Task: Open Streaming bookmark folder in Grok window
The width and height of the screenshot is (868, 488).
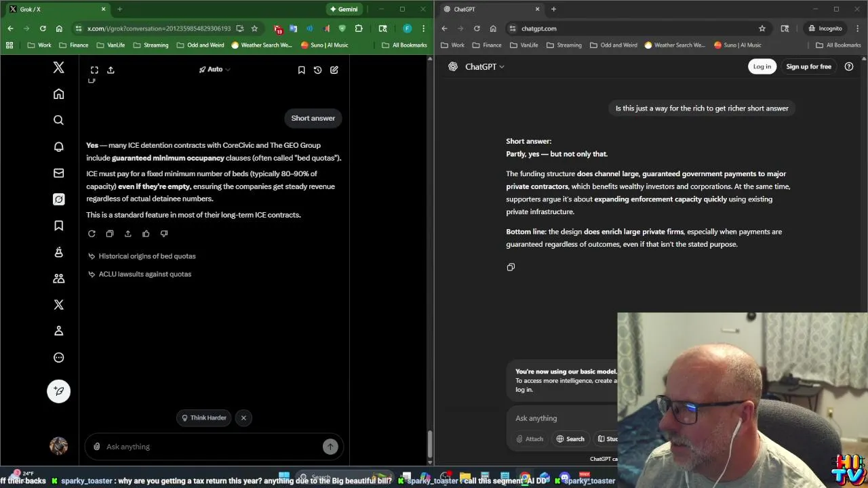Action: click(151, 45)
